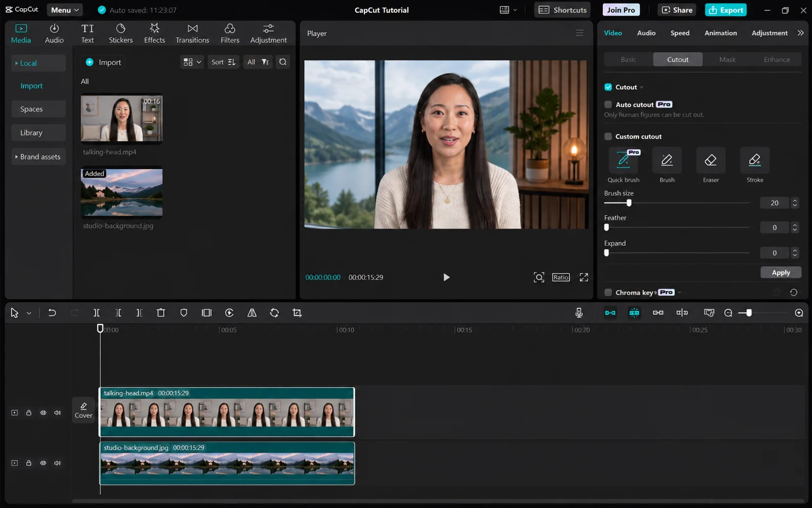Screen dimensions: 812x508
Task: Enable the Chroma key checkbox
Action: point(608,292)
